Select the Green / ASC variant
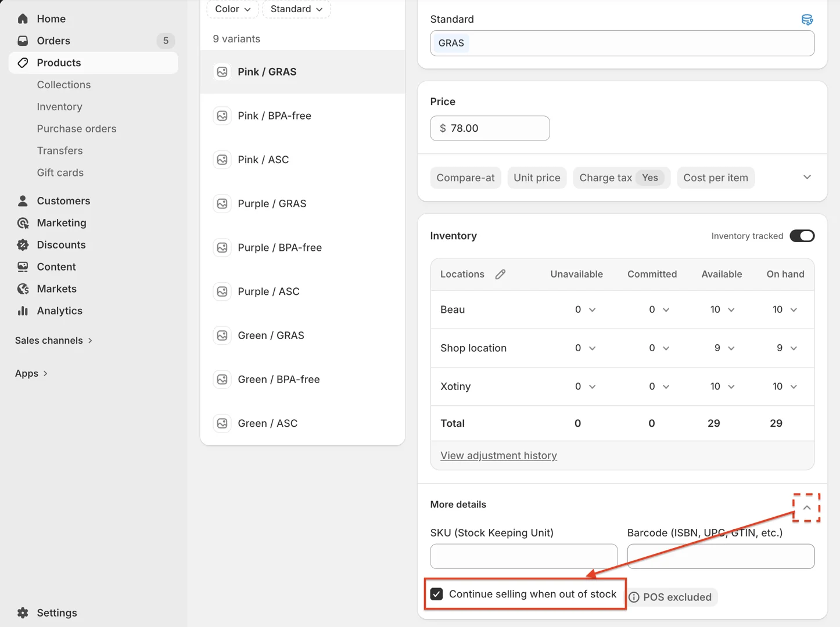Screen dimensions: 840x627 point(267,423)
